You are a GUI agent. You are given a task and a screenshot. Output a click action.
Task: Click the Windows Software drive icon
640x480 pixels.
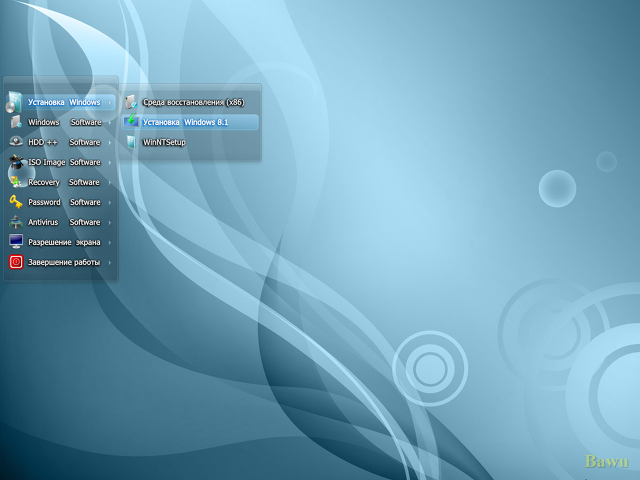point(16,122)
